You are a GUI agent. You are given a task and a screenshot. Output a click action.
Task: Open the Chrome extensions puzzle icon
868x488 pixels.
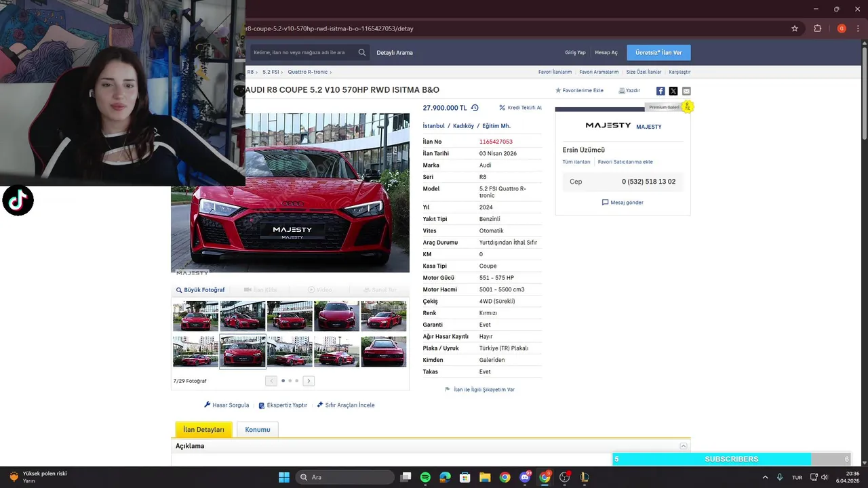coord(817,28)
